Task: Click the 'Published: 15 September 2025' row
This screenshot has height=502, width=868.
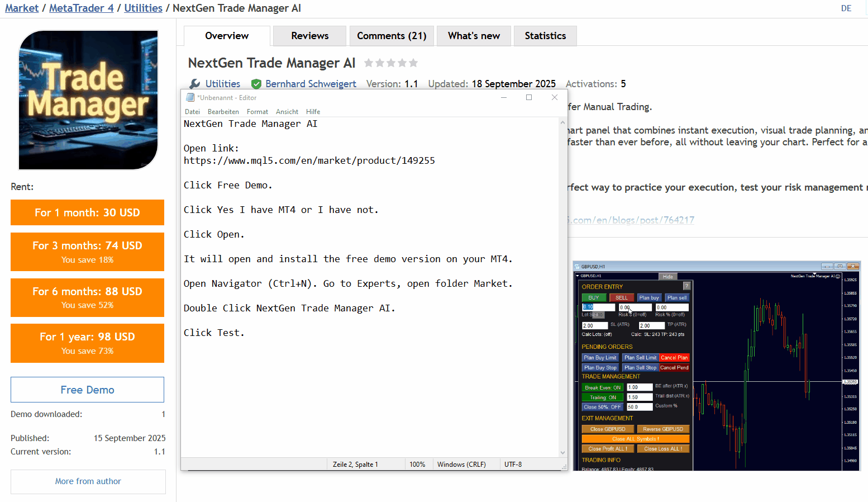Action: pos(88,438)
